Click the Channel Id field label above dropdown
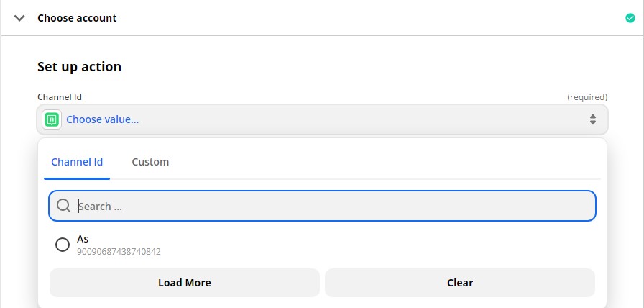 [x=60, y=97]
